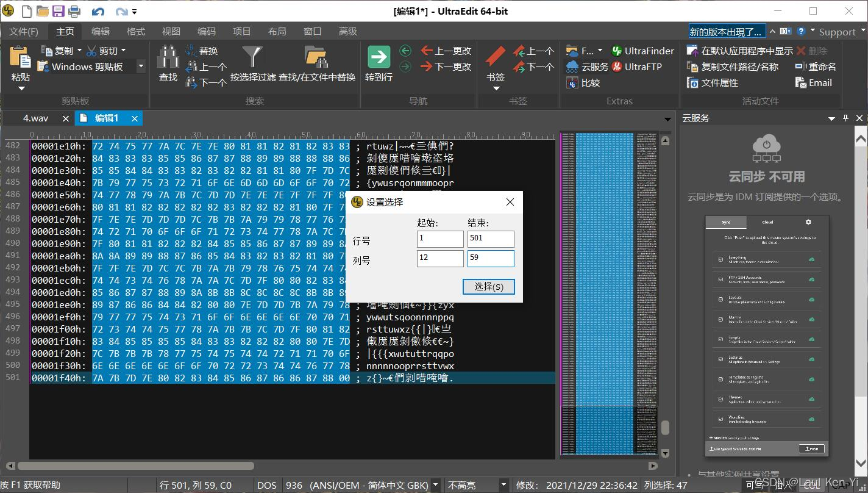This screenshot has width=868, height=493.
Task: Click Find previous (上一个) in Search group
Action: [206, 67]
